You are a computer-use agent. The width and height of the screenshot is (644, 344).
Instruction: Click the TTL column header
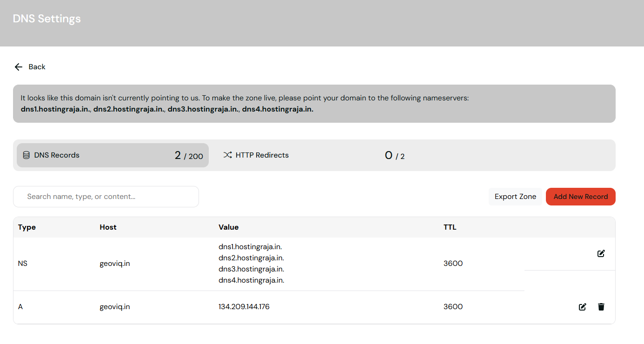[x=450, y=227]
